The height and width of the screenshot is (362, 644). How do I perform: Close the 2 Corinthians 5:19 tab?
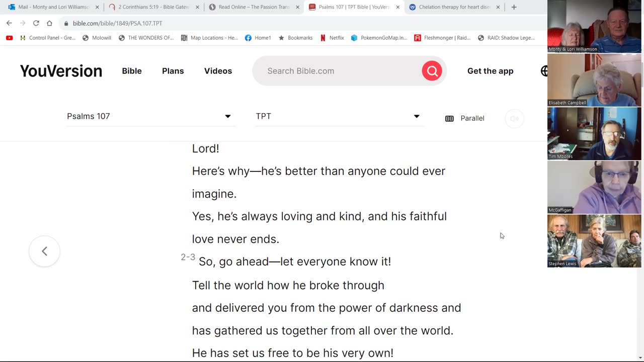(x=197, y=7)
